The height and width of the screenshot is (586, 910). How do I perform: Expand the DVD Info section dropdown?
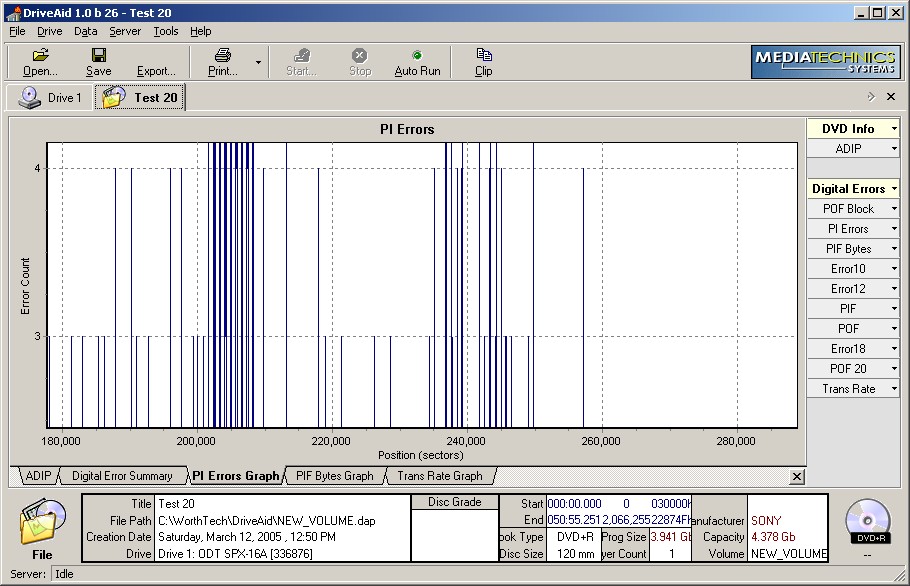click(894, 129)
